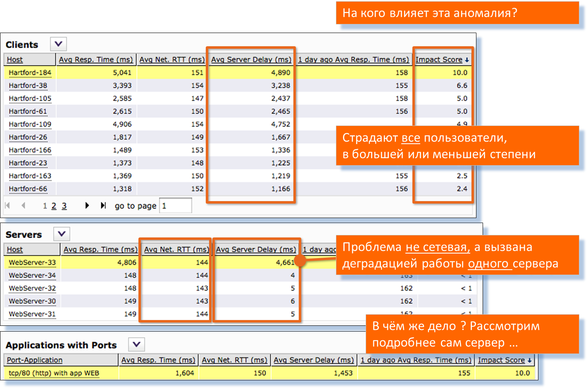The image size is (588, 389).
Task: Select Hartford-66 impact score 2.4
Action: (x=462, y=189)
